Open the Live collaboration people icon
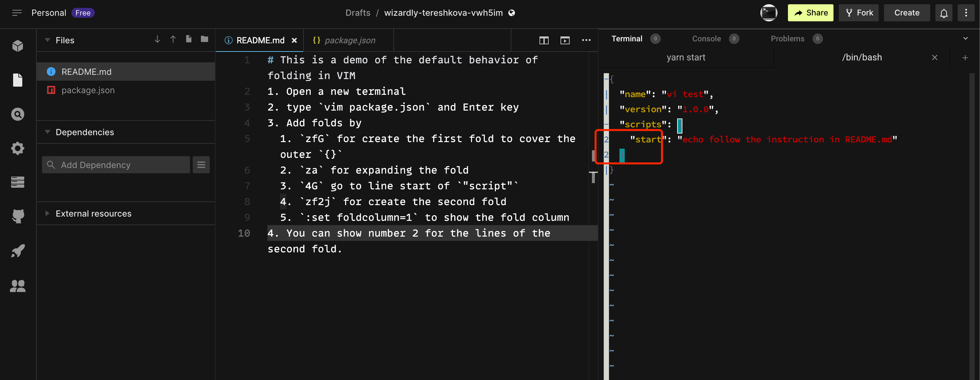The height and width of the screenshot is (380, 980). 17,285
